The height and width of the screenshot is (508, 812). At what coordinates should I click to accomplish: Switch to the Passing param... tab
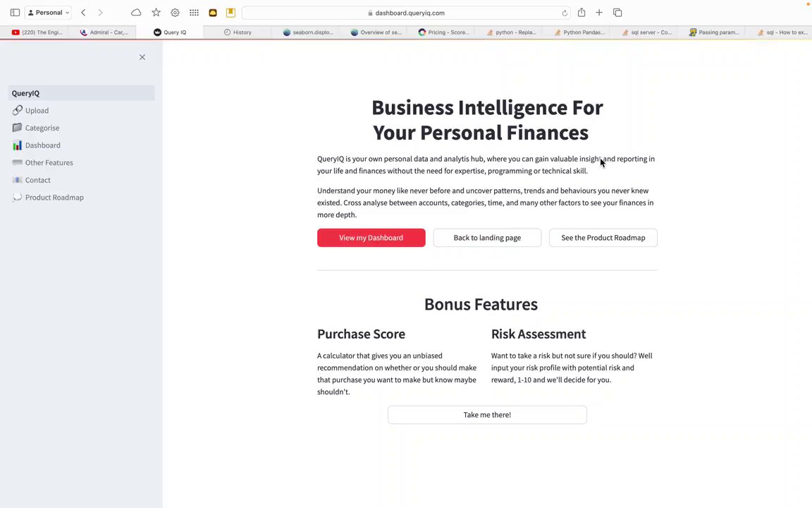coord(714,32)
